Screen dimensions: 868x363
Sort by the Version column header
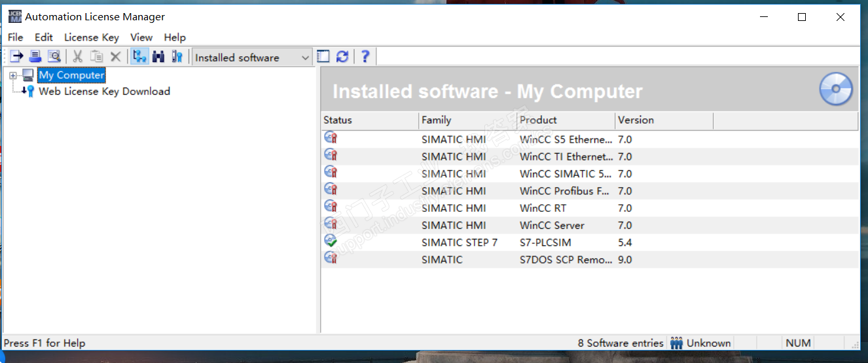tap(664, 120)
